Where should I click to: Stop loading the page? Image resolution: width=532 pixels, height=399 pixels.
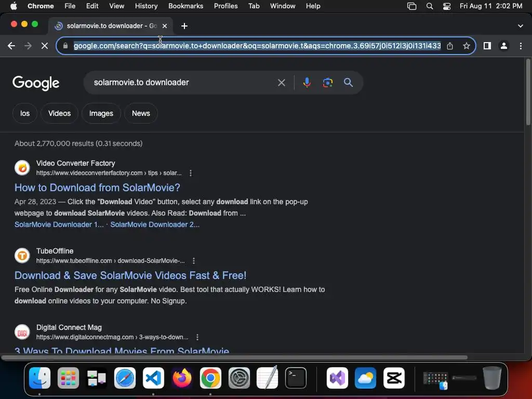[x=45, y=46]
